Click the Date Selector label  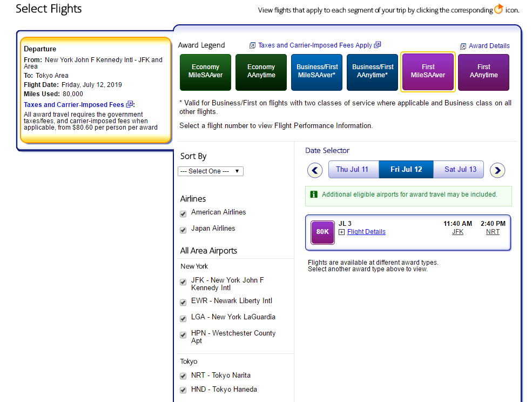coord(327,150)
